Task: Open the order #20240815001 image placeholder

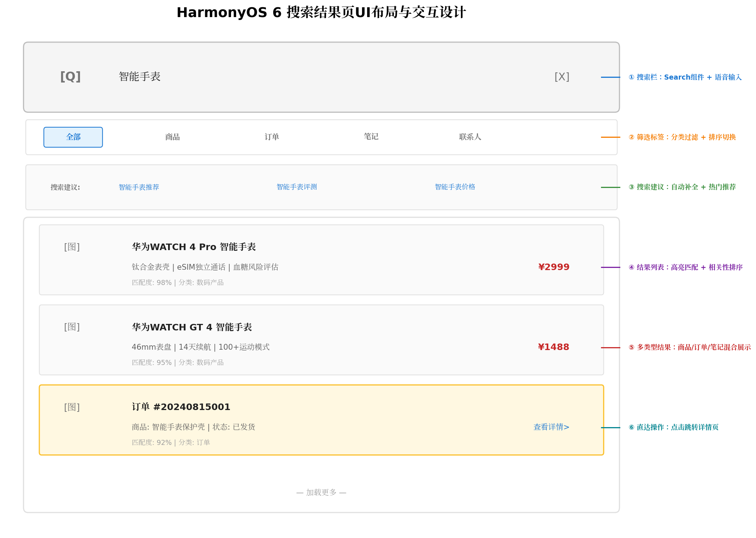Action: [x=72, y=407]
